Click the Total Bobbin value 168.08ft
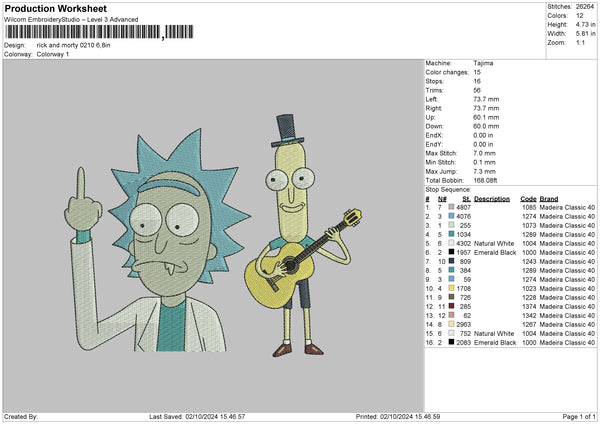Screen dimensions: 600x424 click(485, 181)
